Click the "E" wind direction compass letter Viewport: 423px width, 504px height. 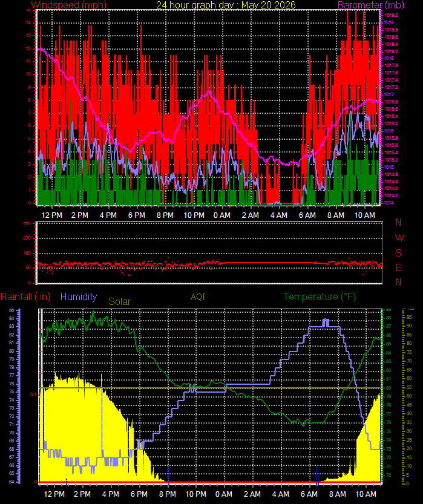[x=399, y=267]
